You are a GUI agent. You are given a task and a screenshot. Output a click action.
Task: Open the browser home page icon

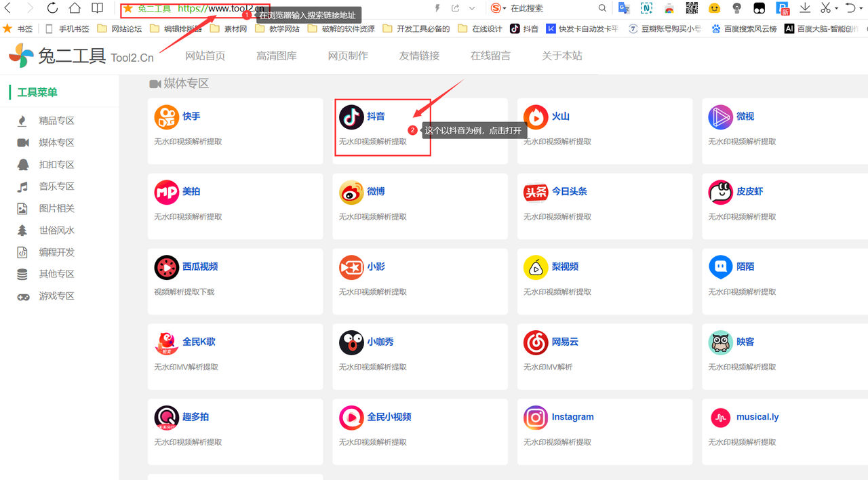(75, 8)
